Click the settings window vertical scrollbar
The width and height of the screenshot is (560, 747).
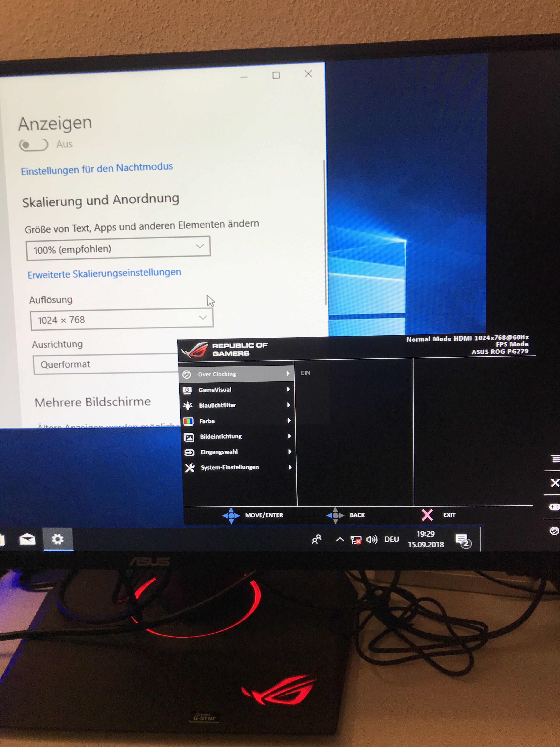point(325,233)
